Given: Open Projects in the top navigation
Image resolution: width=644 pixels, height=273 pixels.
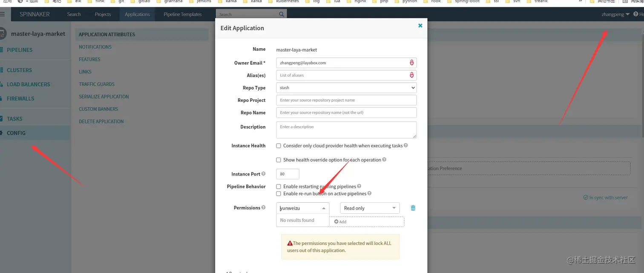Looking at the screenshot, I should point(103,14).
